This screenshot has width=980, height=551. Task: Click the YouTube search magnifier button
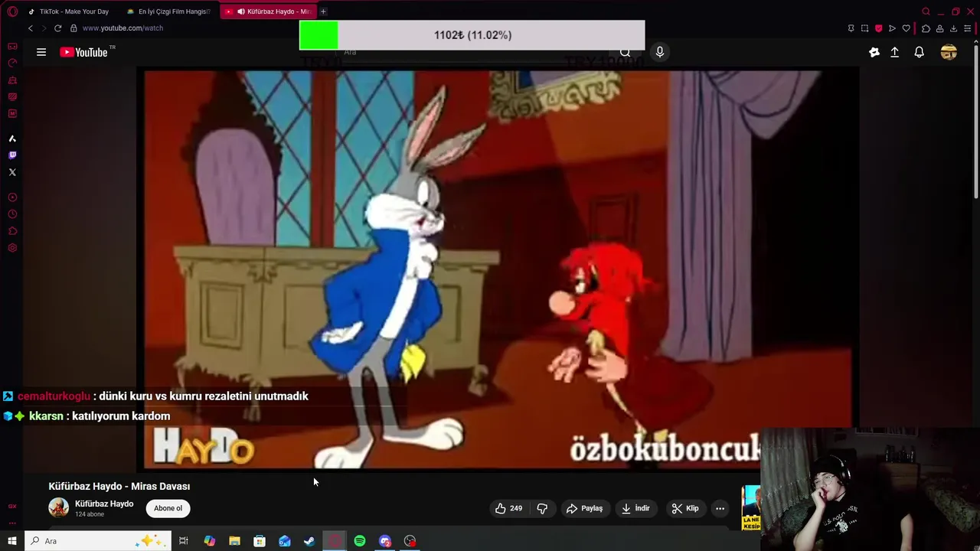click(625, 52)
